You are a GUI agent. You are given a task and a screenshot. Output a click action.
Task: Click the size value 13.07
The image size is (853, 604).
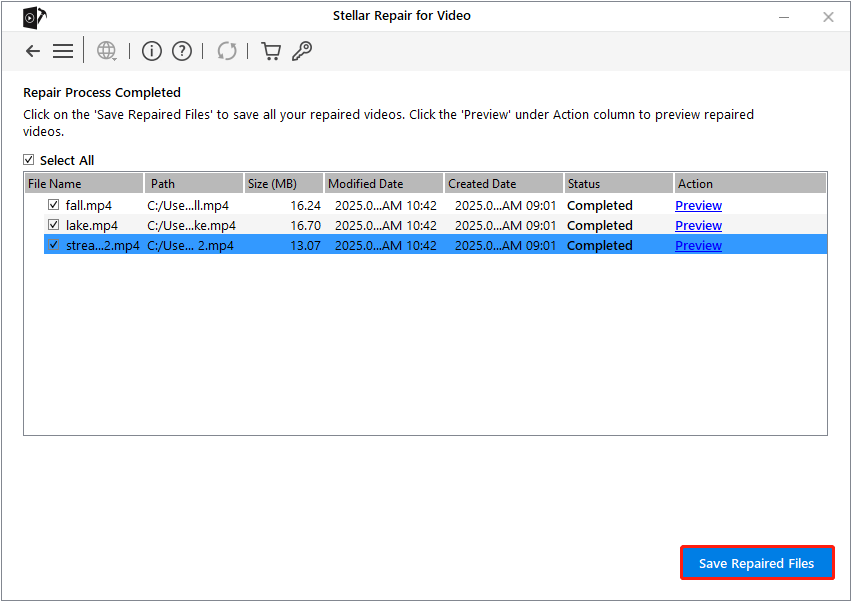[x=306, y=245]
